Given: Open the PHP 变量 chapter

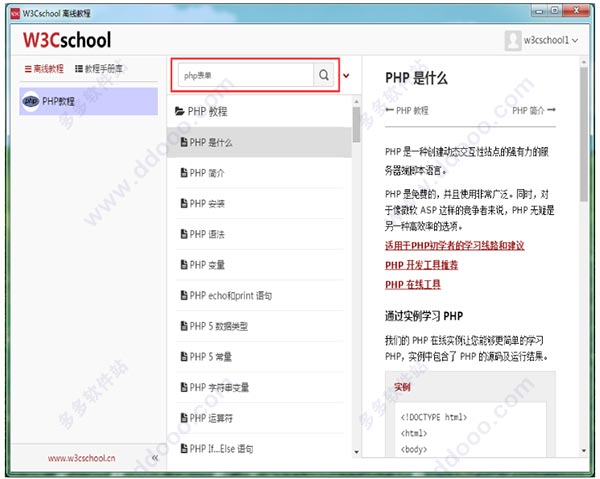Looking at the screenshot, I should (259, 265).
